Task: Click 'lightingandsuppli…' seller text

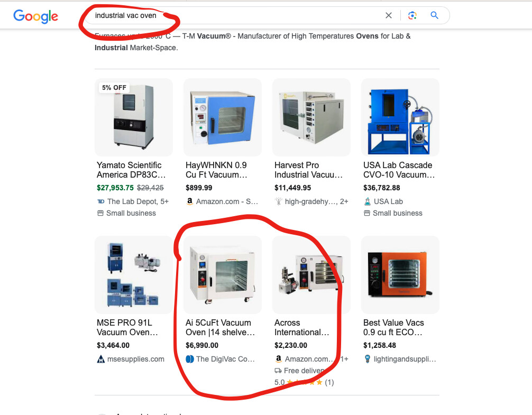Action: [405, 359]
